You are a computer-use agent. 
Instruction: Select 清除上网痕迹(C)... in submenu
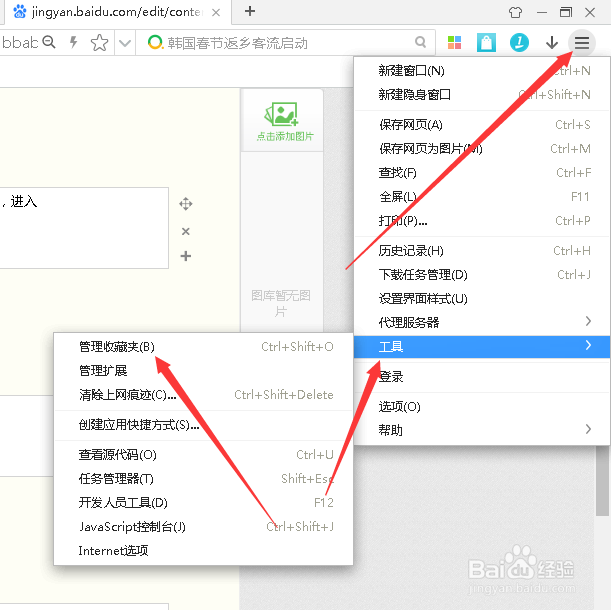point(203,395)
